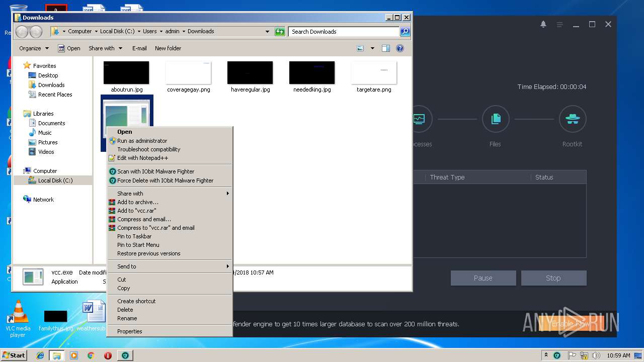This screenshot has height=362, width=644.
Task: Click the Search Downloads input field
Action: (x=345, y=32)
